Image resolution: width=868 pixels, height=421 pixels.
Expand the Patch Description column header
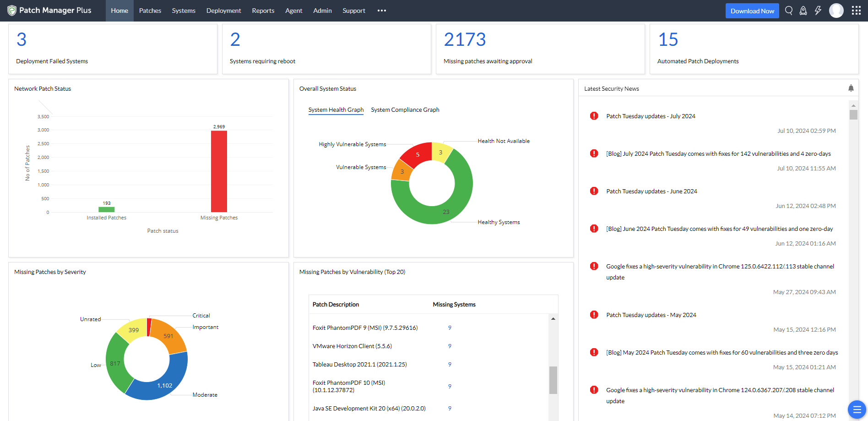(x=336, y=304)
